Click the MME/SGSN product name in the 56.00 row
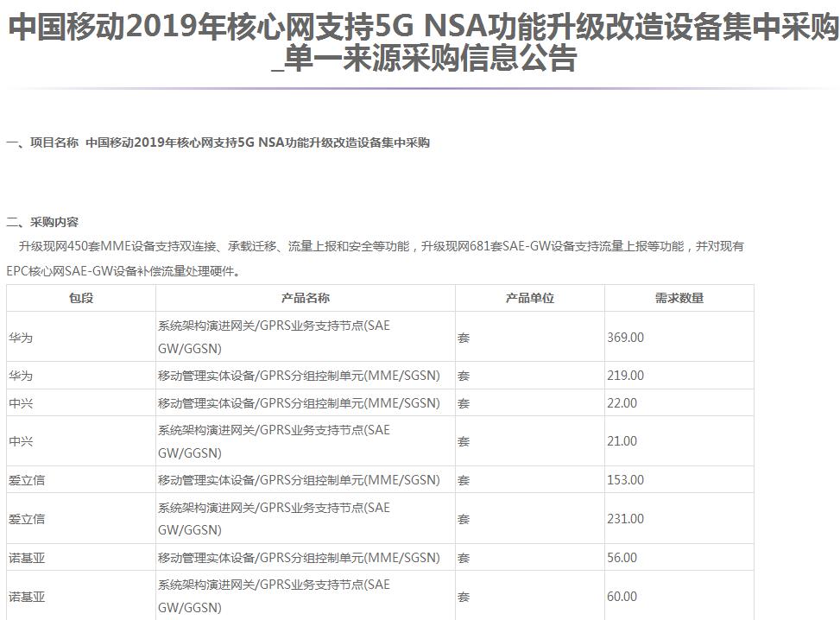This screenshot has width=840, height=620. (299, 558)
